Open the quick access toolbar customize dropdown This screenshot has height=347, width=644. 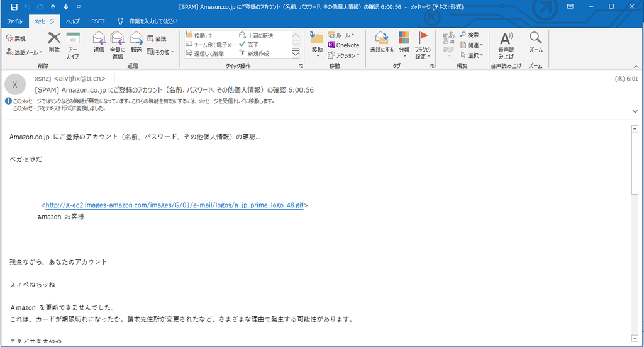79,6
